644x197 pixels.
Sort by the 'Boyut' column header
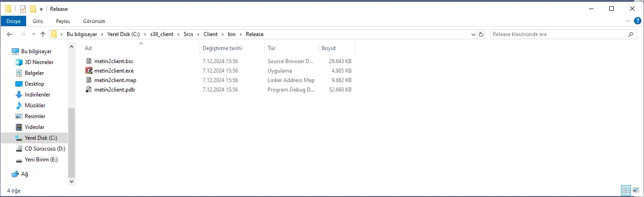337,48
